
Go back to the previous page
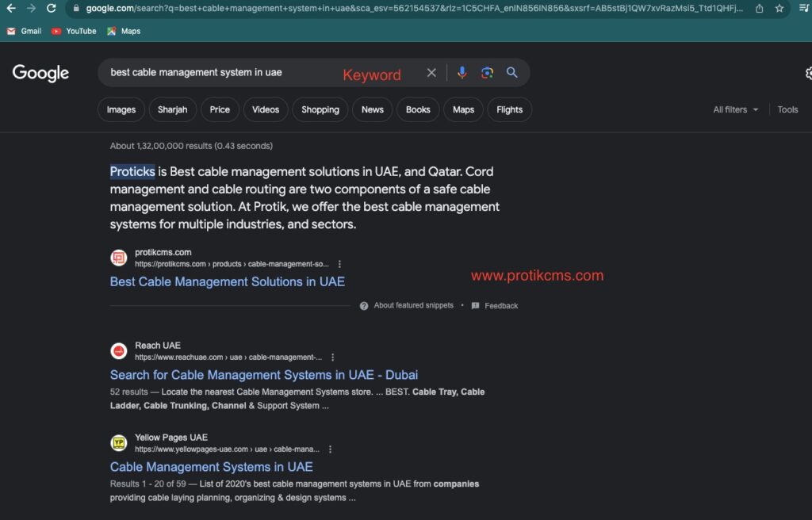click(x=11, y=8)
